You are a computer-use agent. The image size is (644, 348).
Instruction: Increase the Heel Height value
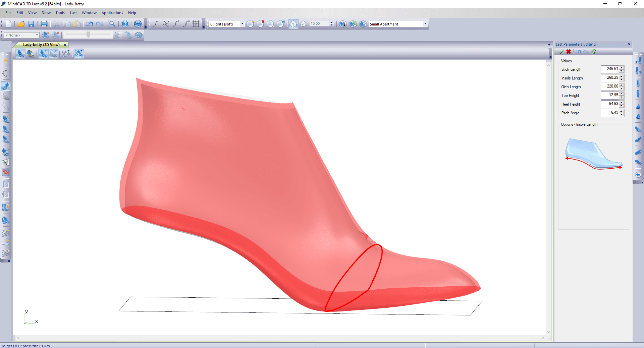point(622,102)
